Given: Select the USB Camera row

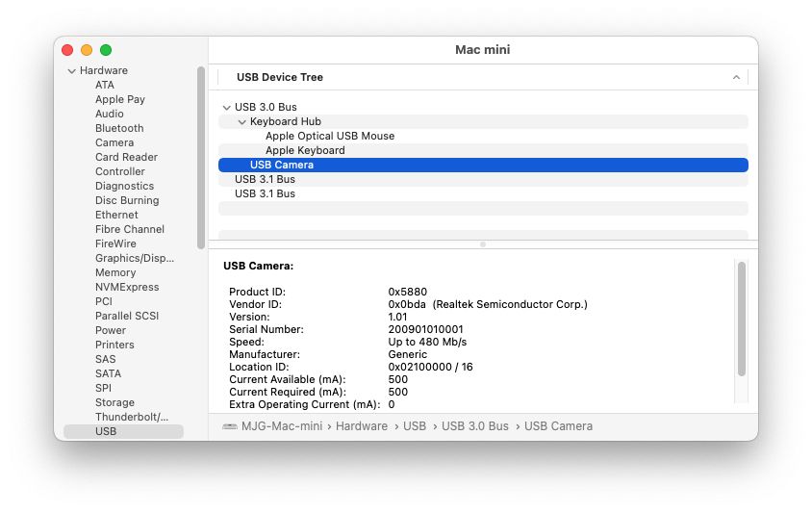Looking at the screenshot, I should click(483, 166).
